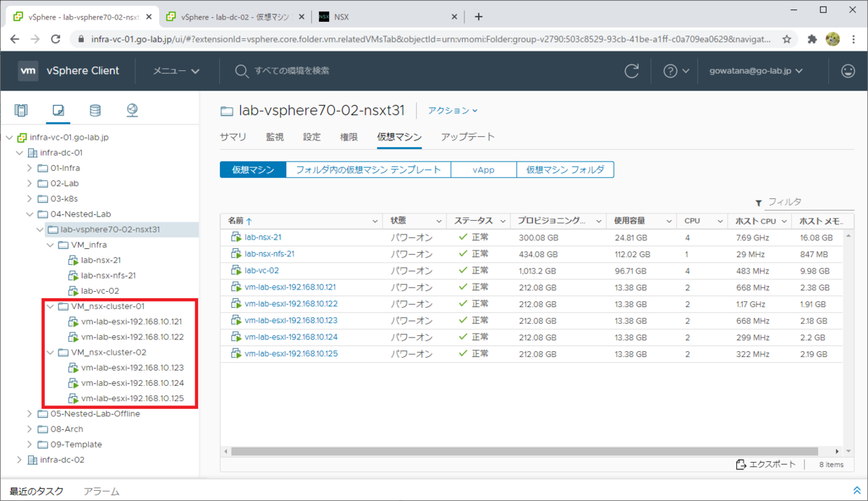Click the export icon at table bottom
This screenshot has height=501, width=868.
tap(741, 465)
